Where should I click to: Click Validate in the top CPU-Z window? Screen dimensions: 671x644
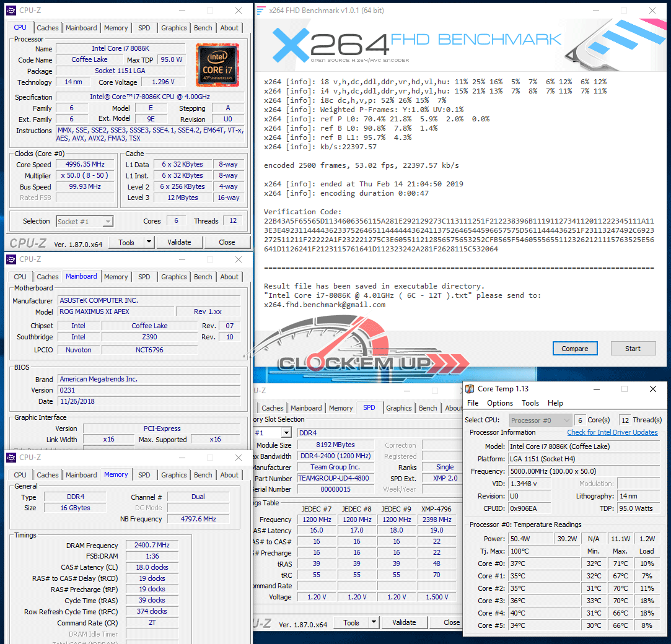pyautogui.click(x=179, y=242)
